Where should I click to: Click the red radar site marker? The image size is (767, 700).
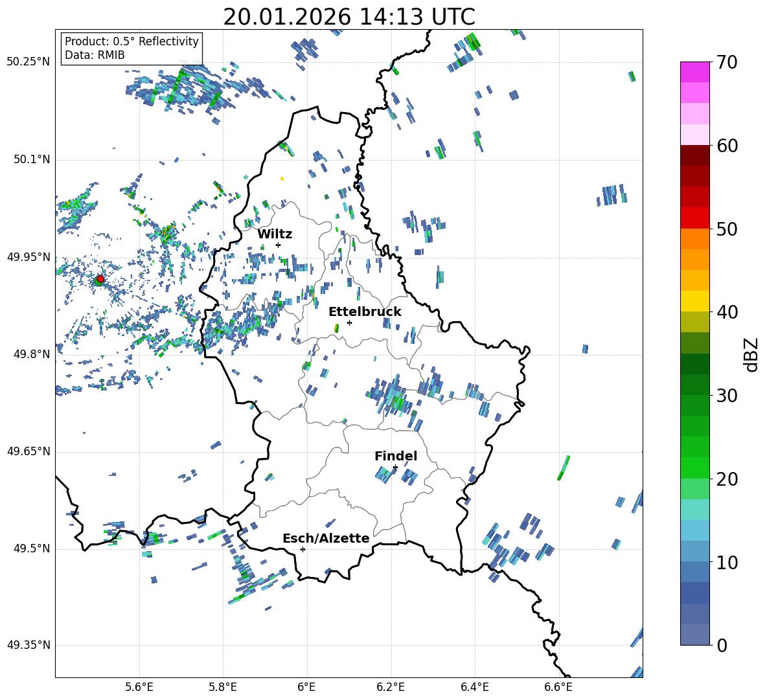[100, 278]
